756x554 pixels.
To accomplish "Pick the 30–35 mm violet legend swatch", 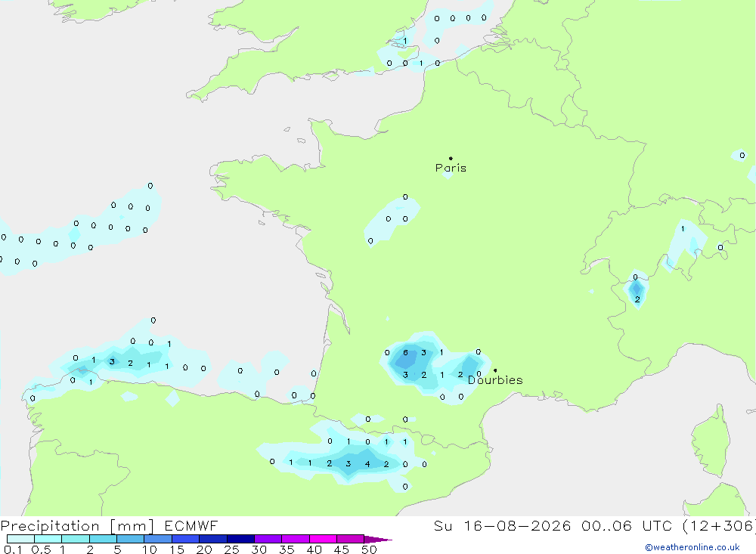I will pyautogui.click(x=268, y=539).
